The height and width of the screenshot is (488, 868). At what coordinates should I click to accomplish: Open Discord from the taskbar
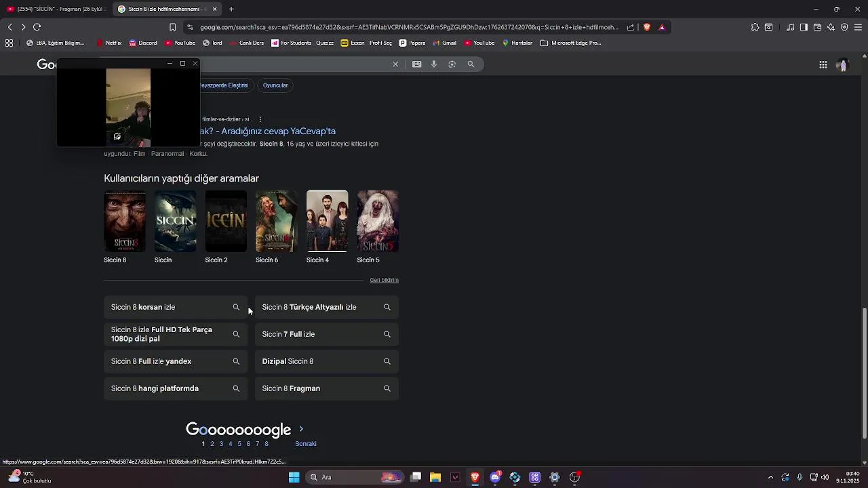click(495, 477)
